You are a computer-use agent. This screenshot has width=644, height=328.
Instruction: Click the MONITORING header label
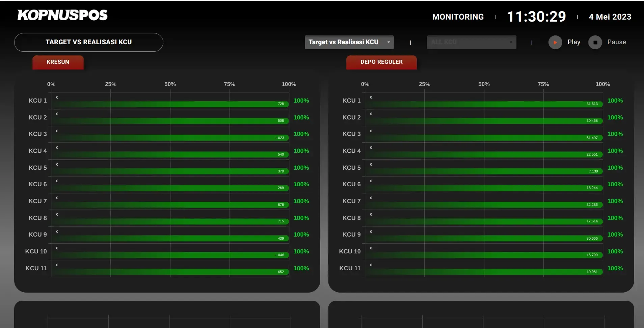coord(458,17)
